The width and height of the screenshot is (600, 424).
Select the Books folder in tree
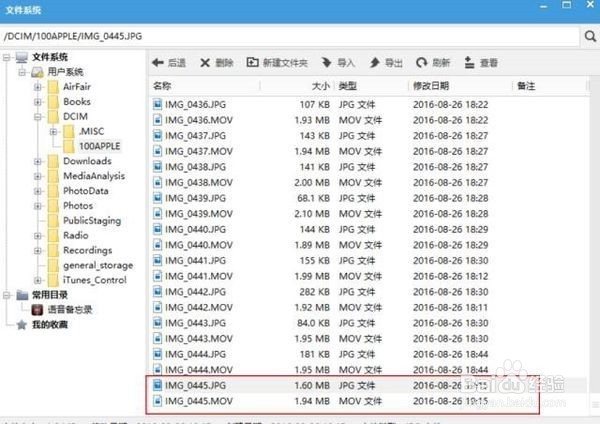click(77, 102)
